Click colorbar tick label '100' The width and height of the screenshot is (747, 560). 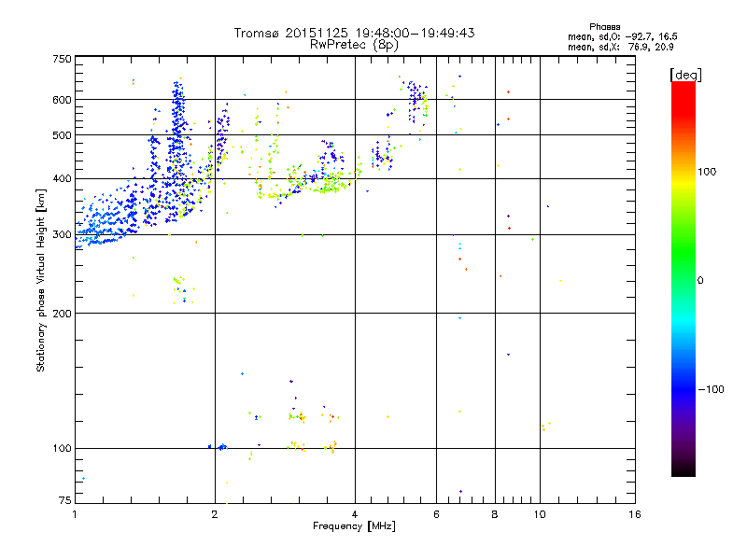click(x=707, y=172)
